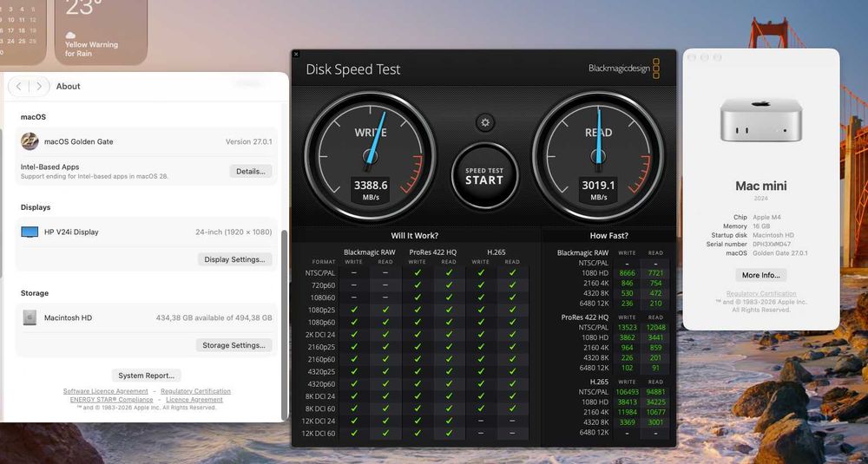Open Regulatory Certification link in About pane

pyautogui.click(x=195, y=391)
